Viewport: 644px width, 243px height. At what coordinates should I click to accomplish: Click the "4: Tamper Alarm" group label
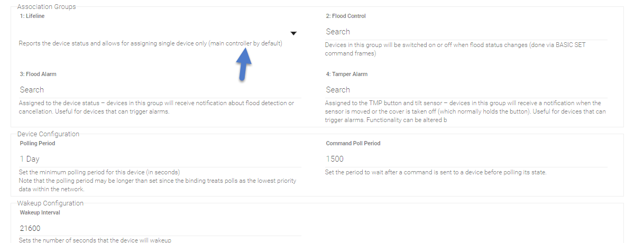[347, 74]
